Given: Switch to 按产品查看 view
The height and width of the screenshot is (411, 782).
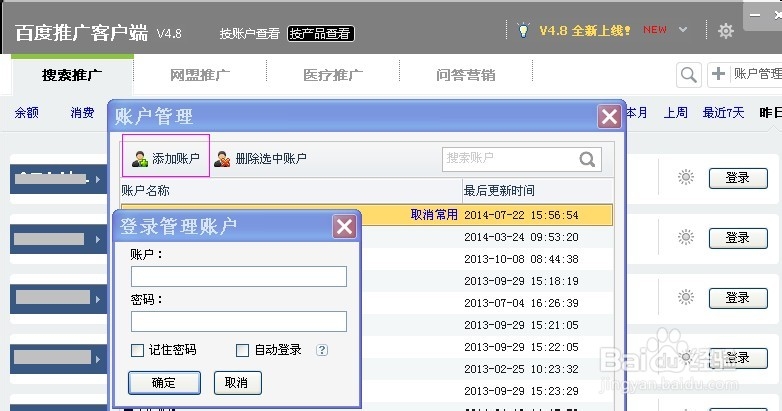Looking at the screenshot, I should pos(321,33).
